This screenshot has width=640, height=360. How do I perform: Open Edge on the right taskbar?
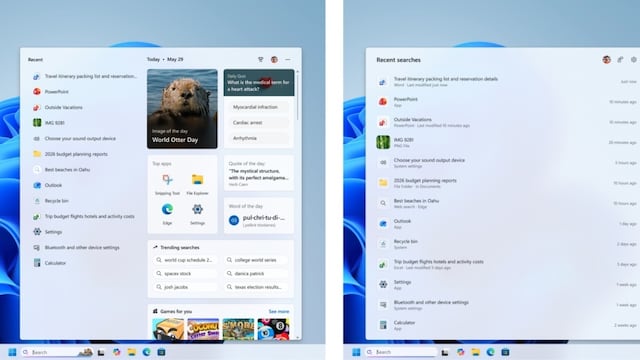pos(491,352)
